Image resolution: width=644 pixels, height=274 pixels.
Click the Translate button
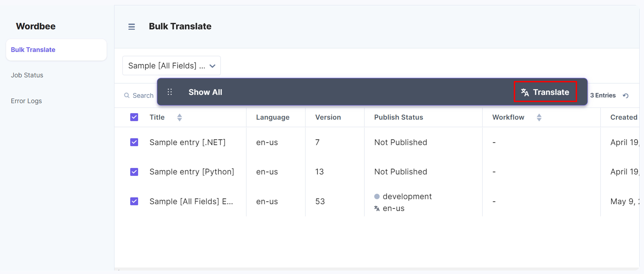coord(545,92)
